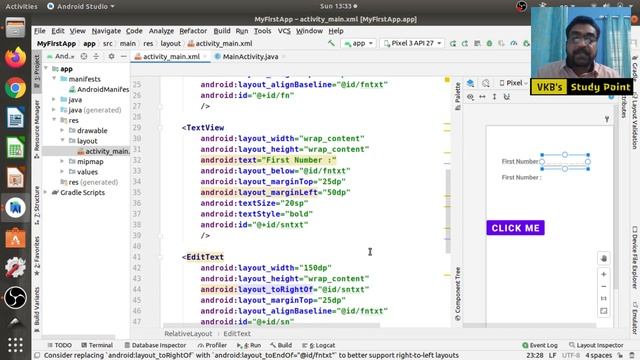Click zoom to fit screen icon in preview
This screenshot has height=360, width=640.
coord(604,311)
